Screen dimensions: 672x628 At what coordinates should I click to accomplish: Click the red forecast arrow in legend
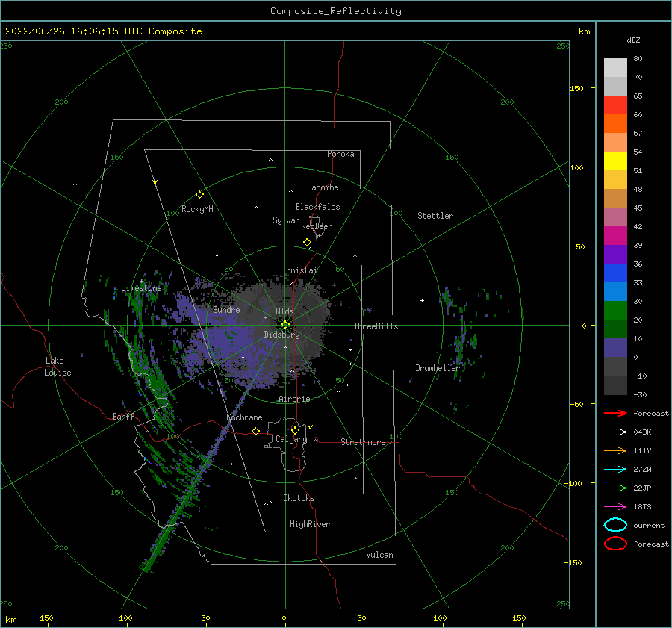click(x=615, y=413)
